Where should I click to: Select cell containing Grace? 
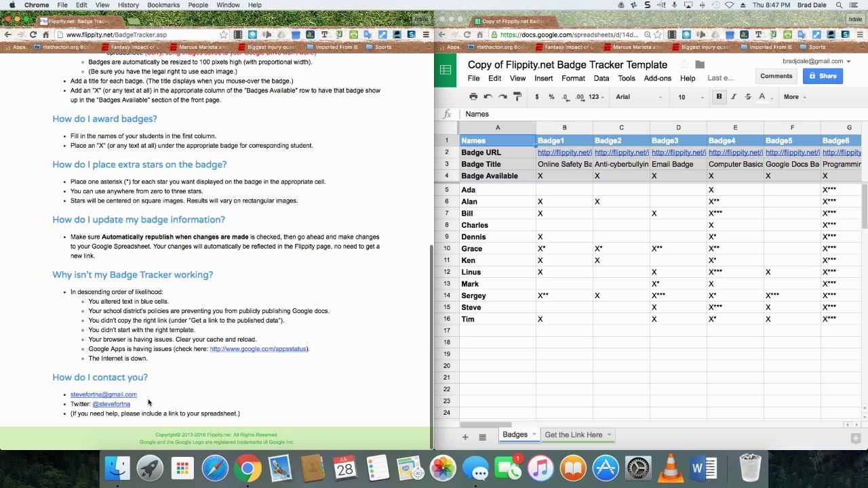click(497, 249)
